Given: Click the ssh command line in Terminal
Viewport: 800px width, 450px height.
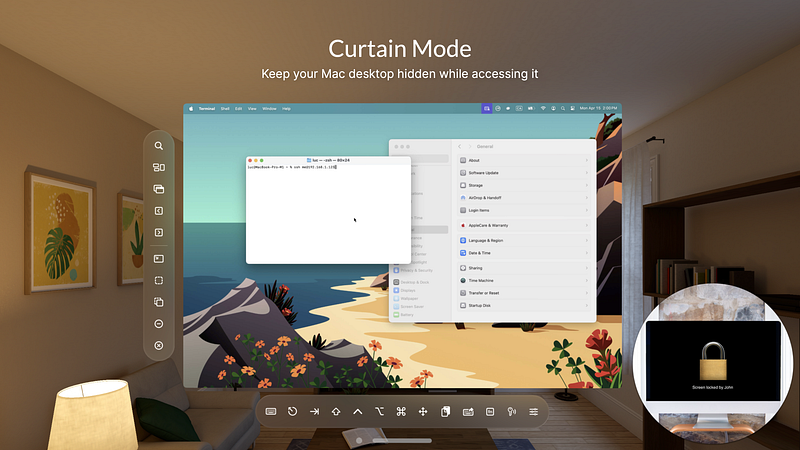Looking at the screenshot, I should click(x=292, y=167).
